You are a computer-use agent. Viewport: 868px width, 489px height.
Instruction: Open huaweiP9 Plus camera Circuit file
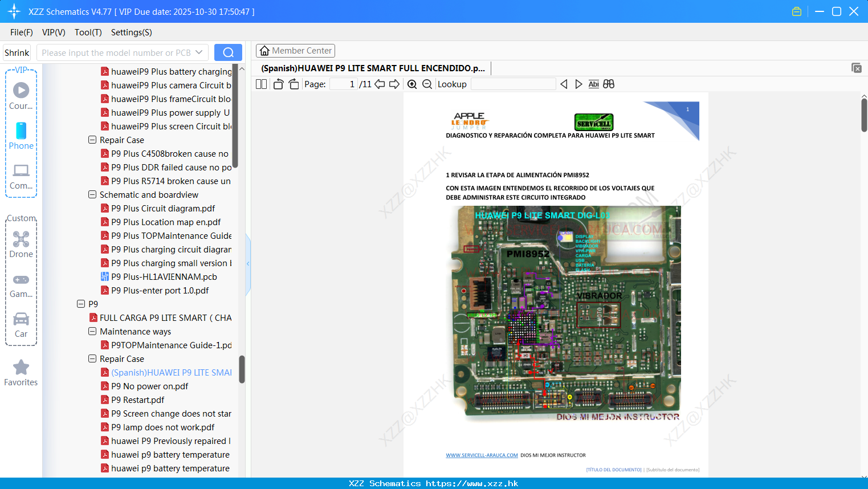click(171, 85)
